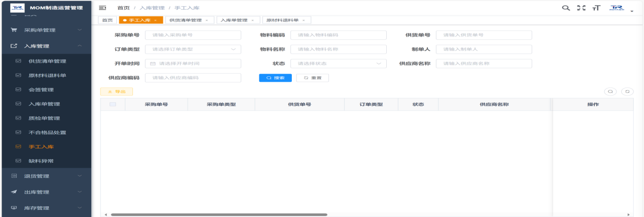The width and height of the screenshot is (644, 217).
Task: Open the 订单类型 dropdown
Action: tap(193, 49)
